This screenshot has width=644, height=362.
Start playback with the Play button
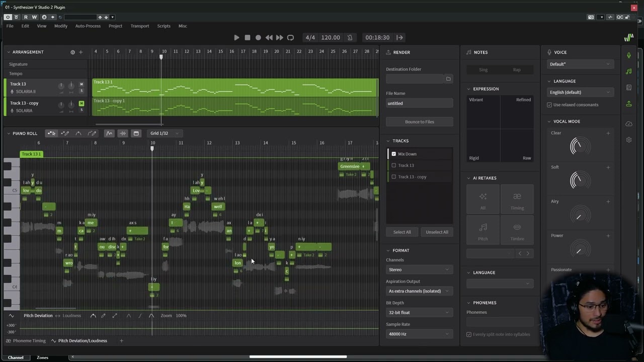tap(236, 38)
